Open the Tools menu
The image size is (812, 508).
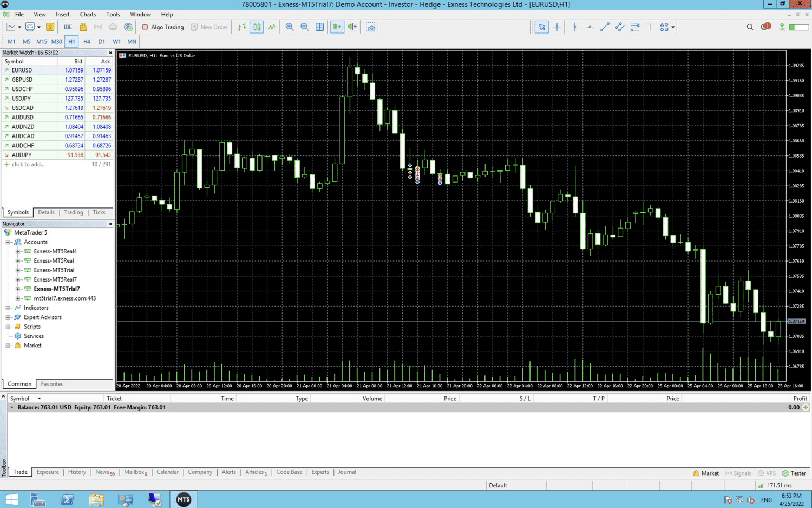(113, 15)
